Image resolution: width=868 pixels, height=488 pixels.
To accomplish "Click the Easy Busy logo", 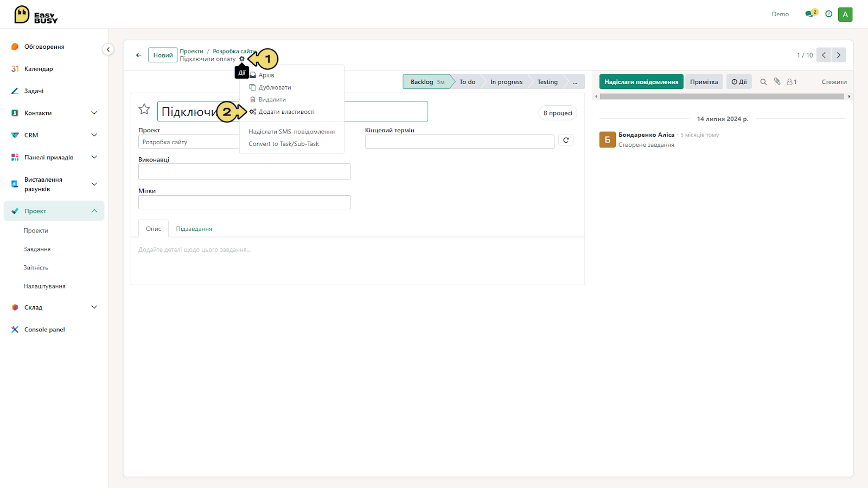I will click(x=36, y=15).
